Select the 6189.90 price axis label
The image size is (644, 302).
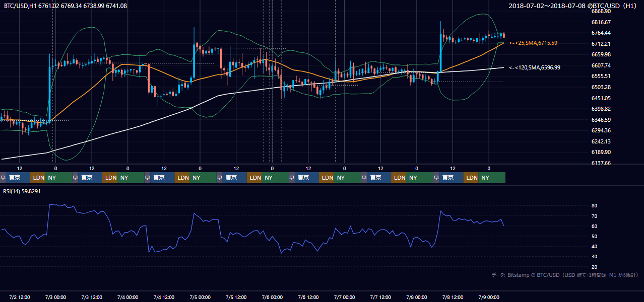pos(601,152)
